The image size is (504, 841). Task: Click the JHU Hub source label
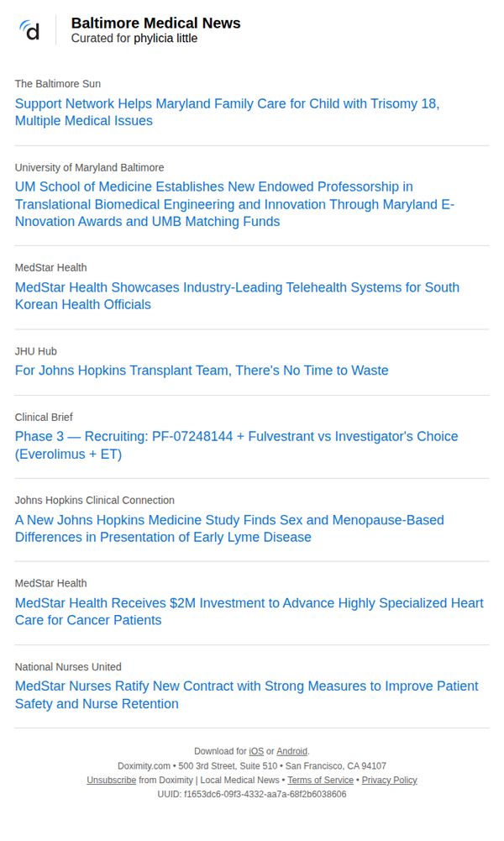[36, 351]
